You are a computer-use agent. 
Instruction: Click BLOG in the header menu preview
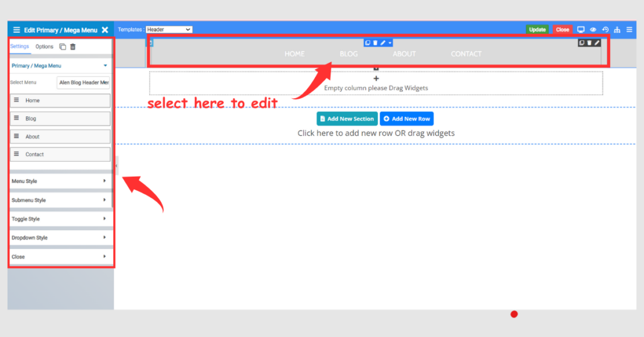pyautogui.click(x=348, y=54)
